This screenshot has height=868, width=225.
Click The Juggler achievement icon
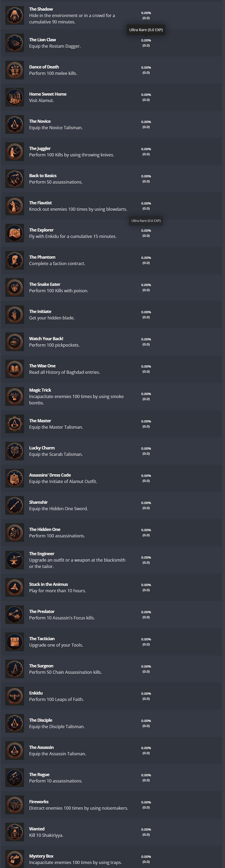[14, 152]
